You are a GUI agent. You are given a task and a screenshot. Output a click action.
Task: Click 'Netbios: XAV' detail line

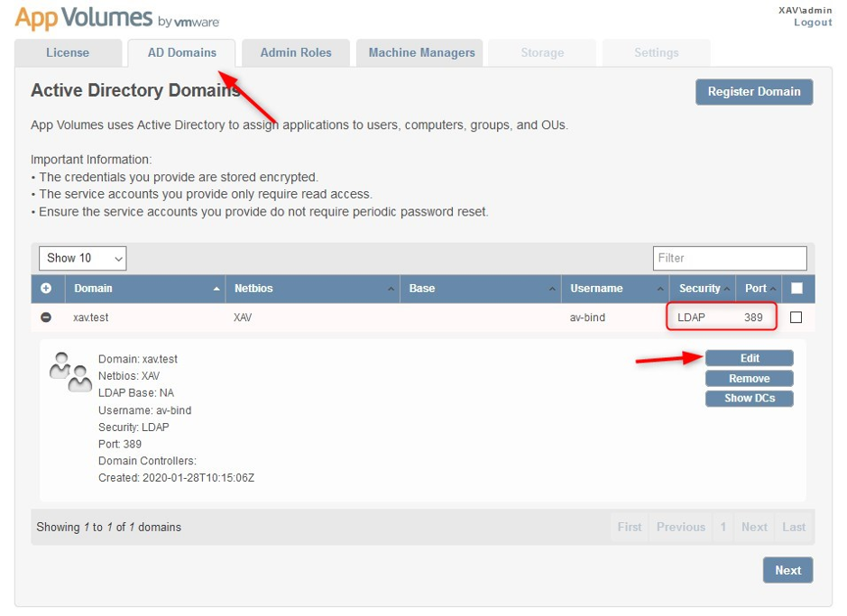point(129,376)
